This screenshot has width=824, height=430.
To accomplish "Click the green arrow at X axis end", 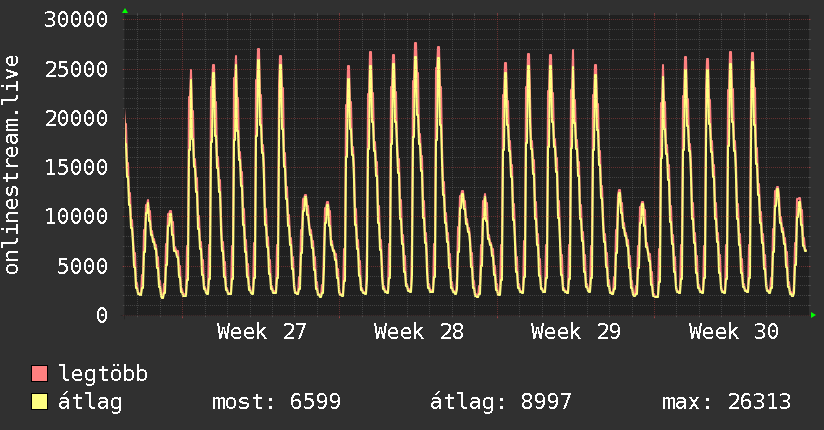I will pyautogui.click(x=813, y=315).
